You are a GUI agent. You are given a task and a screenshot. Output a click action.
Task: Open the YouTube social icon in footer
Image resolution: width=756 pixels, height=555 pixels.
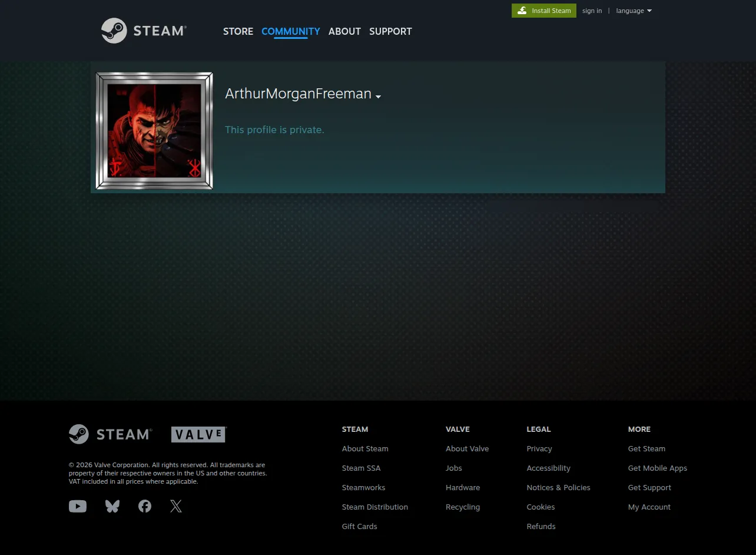(x=78, y=506)
